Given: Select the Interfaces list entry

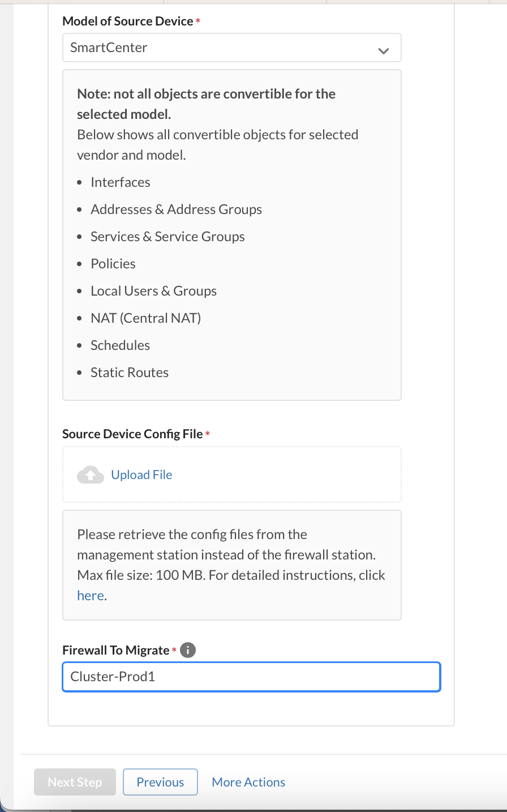Looking at the screenshot, I should coord(121,182).
